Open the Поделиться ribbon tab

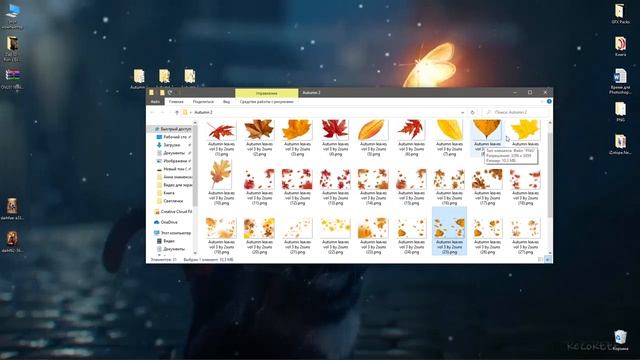[x=203, y=102]
